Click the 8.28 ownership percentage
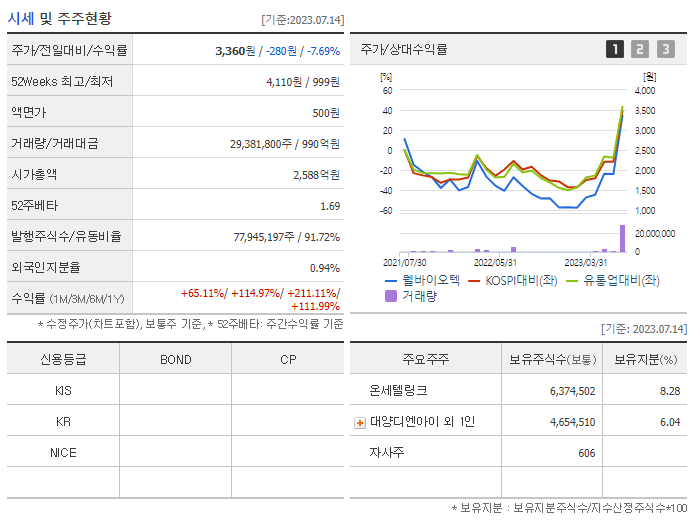700x523 pixels. 670,391
